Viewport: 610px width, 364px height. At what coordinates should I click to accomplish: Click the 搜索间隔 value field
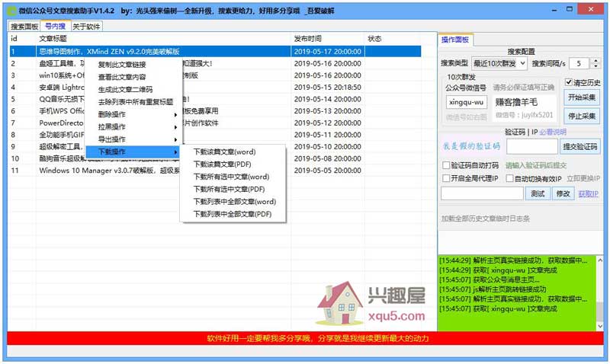(x=579, y=63)
